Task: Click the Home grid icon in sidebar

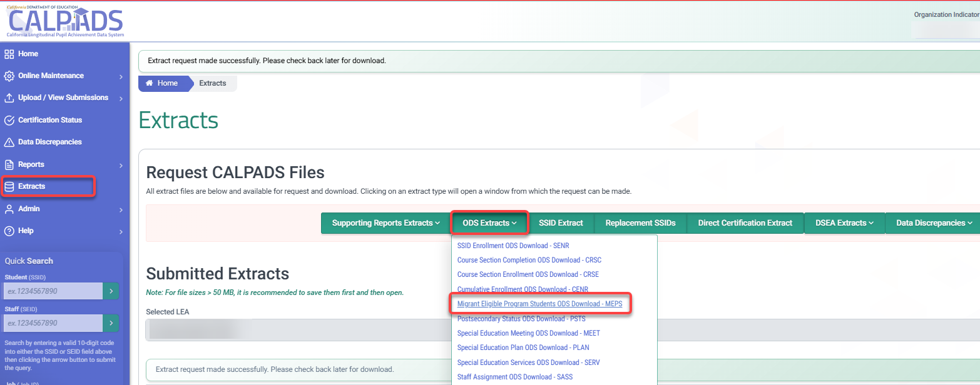Action: tap(9, 54)
